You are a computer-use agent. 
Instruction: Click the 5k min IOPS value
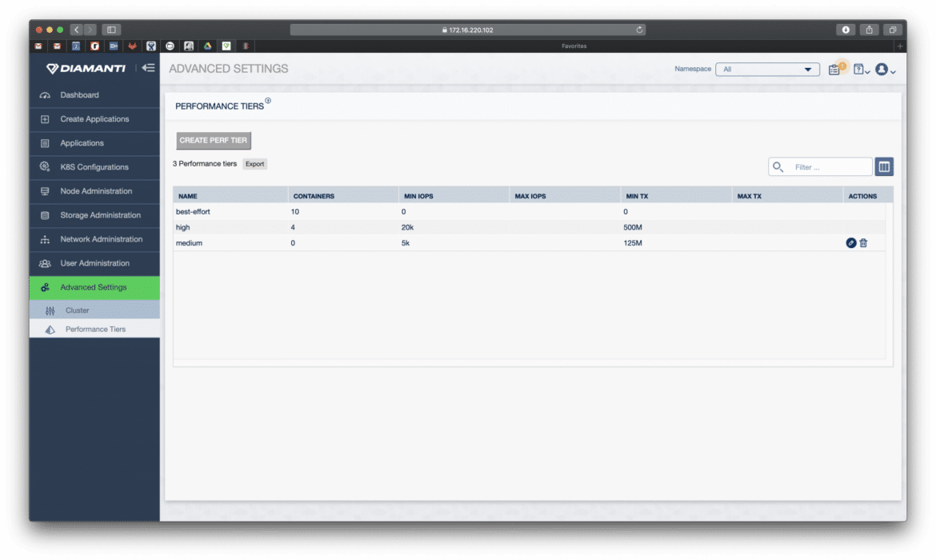click(x=406, y=243)
